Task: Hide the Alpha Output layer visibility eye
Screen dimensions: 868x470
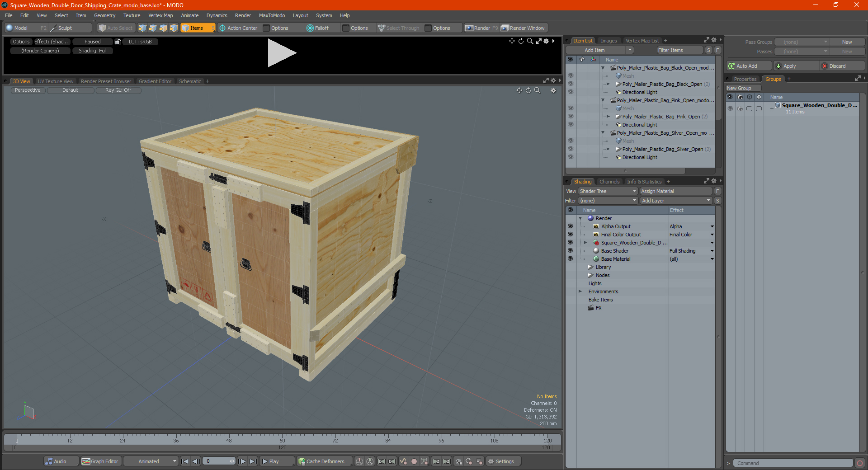Action: [x=570, y=226]
